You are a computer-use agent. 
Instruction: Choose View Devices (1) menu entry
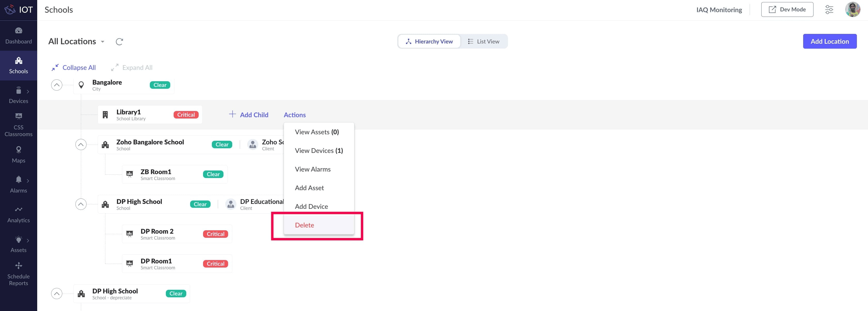pyautogui.click(x=319, y=150)
